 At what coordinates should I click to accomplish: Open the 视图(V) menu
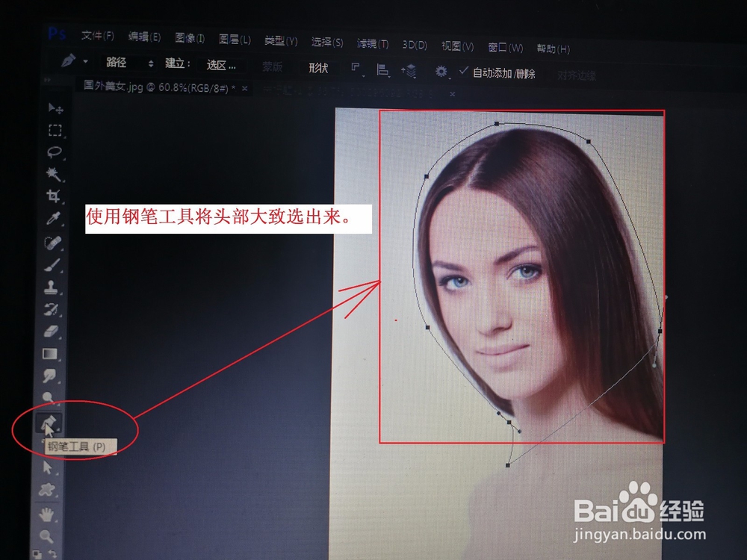[457, 46]
